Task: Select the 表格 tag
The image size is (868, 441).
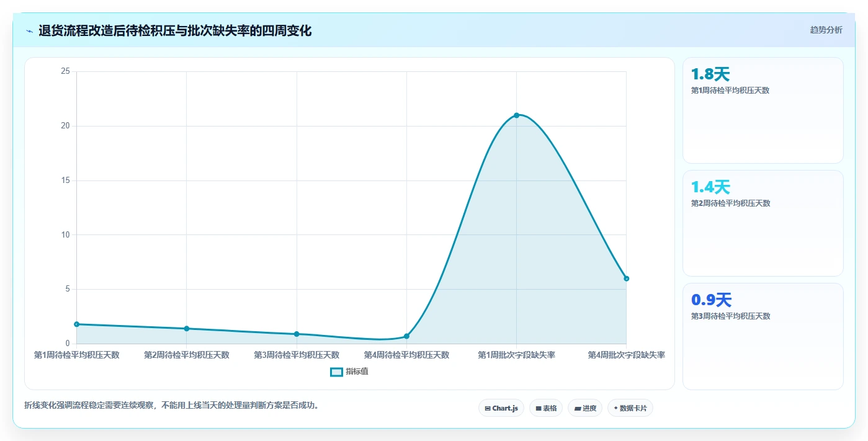Action: pos(546,408)
